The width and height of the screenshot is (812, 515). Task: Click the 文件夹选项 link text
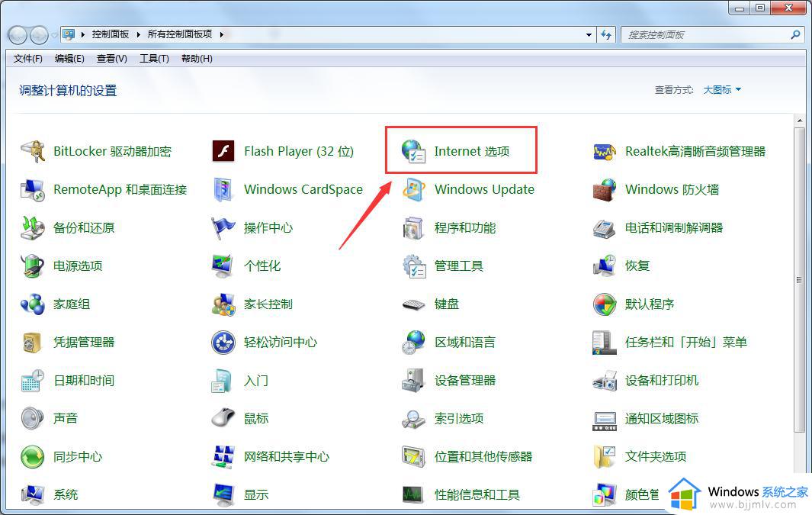(x=655, y=457)
